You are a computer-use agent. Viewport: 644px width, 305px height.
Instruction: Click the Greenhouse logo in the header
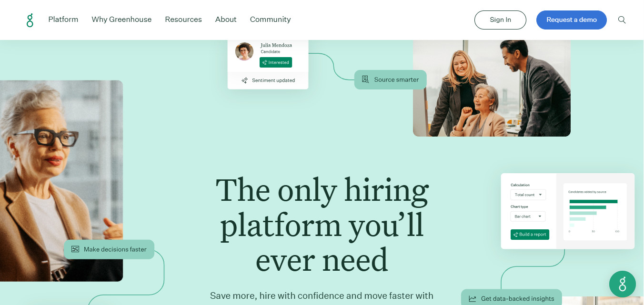pos(30,20)
